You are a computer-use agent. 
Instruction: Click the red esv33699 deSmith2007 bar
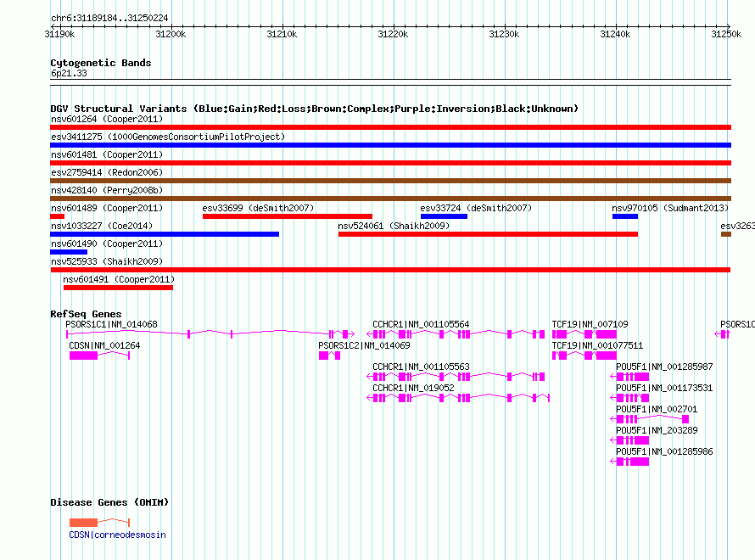tap(288, 216)
